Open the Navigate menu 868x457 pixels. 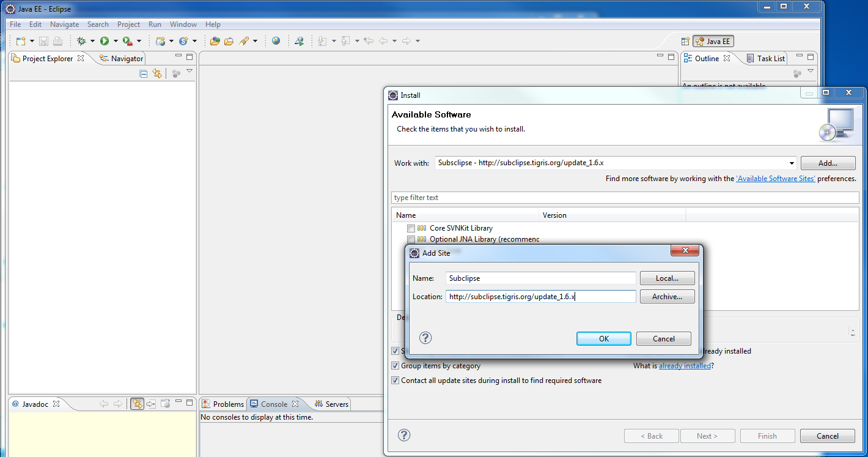(x=64, y=24)
